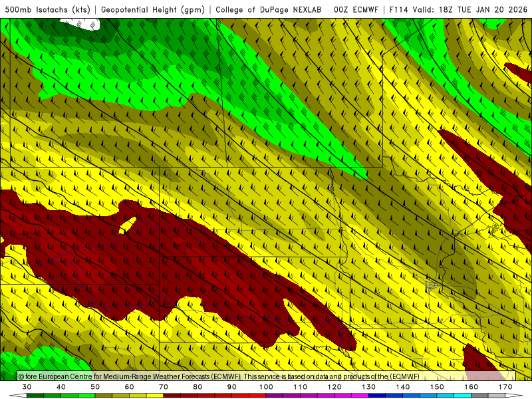Click the legend value '160'
This screenshot has width=532, height=399.
(x=471, y=387)
